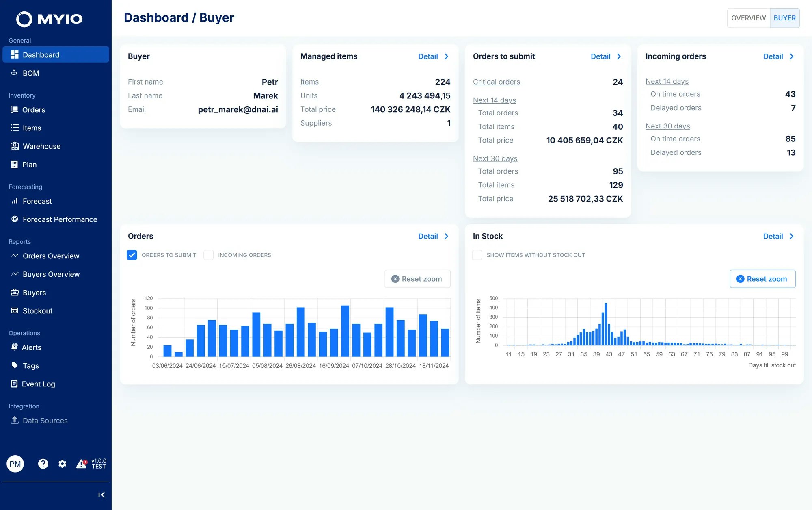Viewport: 812px width, 510px height.
Task: Open Forecast Performance menu item
Action: point(60,219)
